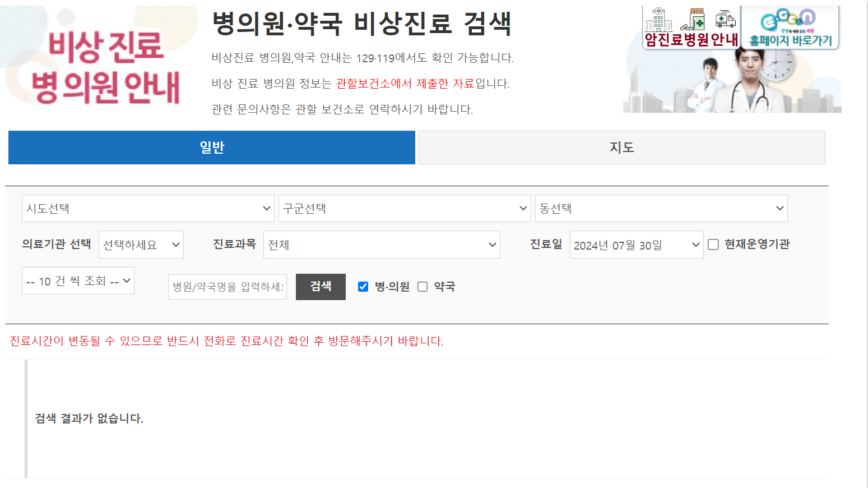This screenshot has height=488, width=868.
Task: Open the 진료일 date dropdown
Action: coord(636,244)
